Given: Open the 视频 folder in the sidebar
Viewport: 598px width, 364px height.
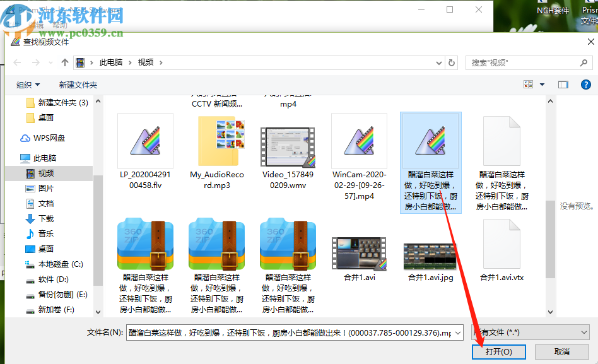Looking at the screenshot, I should [38, 173].
